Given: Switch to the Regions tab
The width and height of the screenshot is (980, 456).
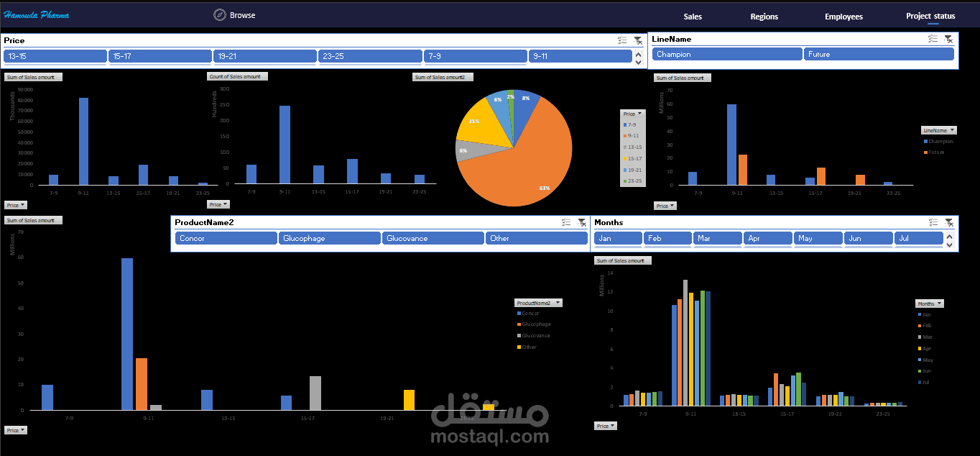Looking at the screenshot, I should click(764, 17).
